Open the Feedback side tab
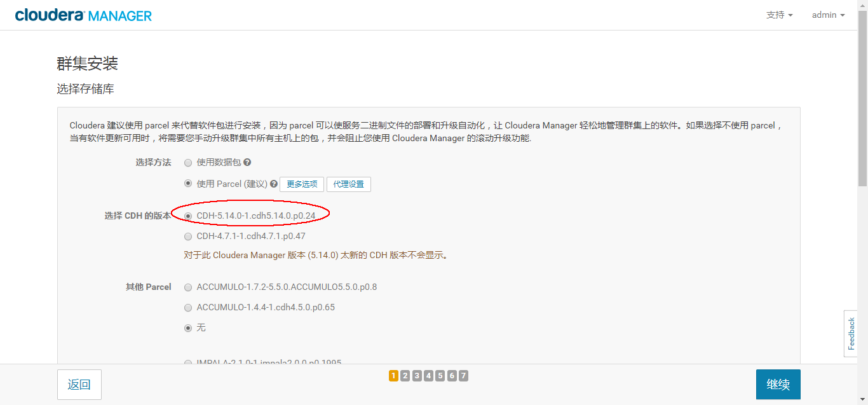Viewport: 868px width, 405px height. 851,334
